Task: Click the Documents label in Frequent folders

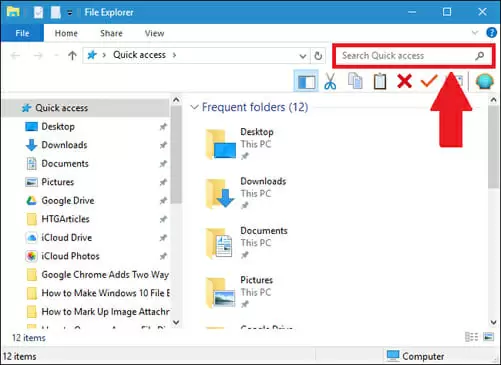Action: [x=264, y=231]
